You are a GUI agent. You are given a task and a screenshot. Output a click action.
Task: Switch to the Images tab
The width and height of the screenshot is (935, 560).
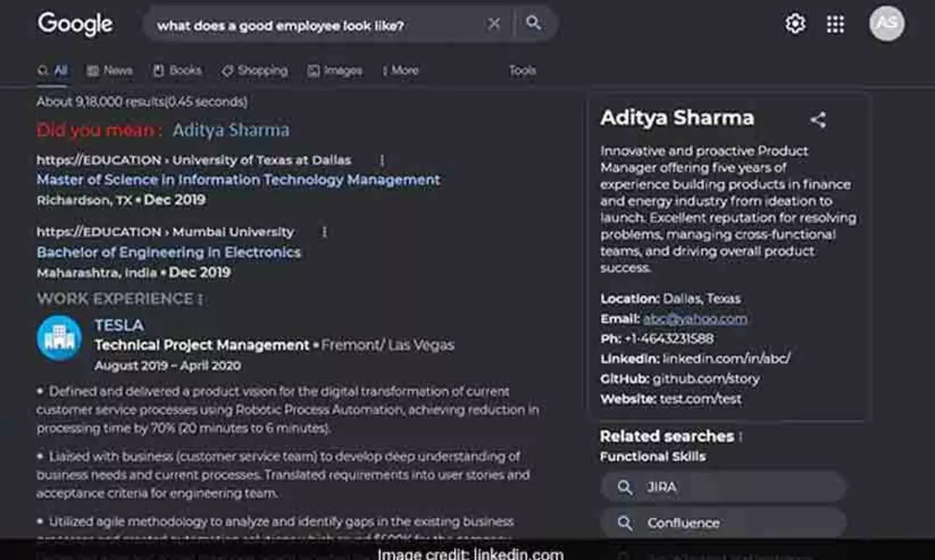point(335,70)
